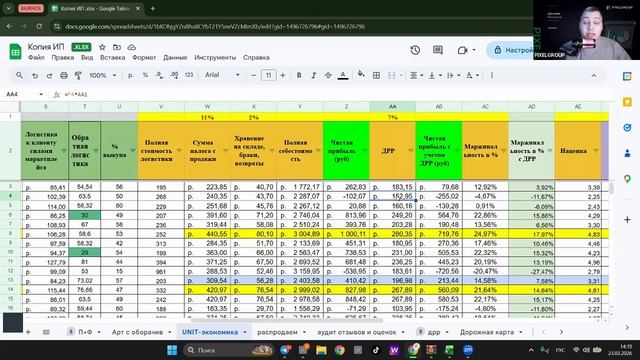Open the Arial font dropdown
Image resolution: width=640 pixels, height=360 pixels.
tap(222, 75)
